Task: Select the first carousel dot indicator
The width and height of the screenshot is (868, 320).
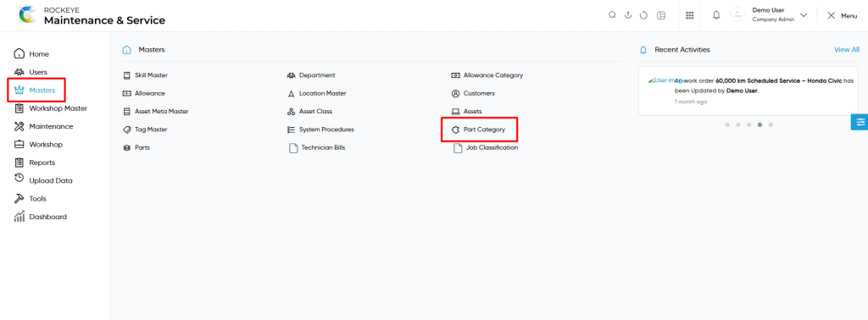Action: pyautogui.click(x=727, y=125)
